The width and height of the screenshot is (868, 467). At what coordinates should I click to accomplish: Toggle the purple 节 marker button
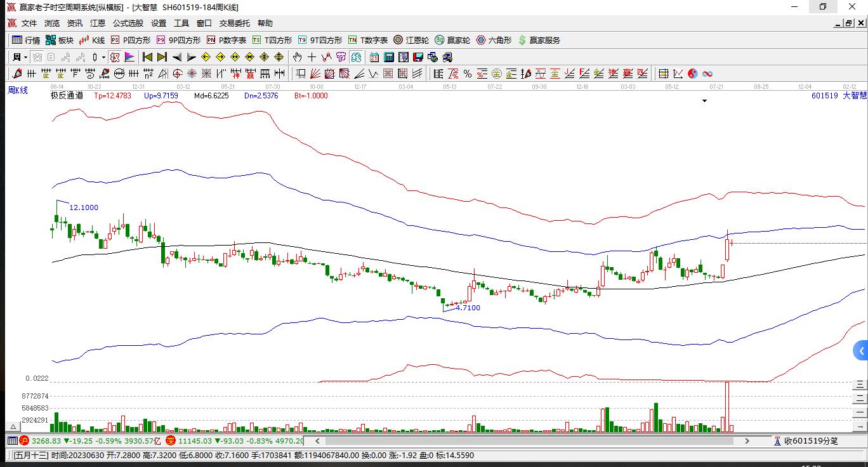tap(341, 57)
